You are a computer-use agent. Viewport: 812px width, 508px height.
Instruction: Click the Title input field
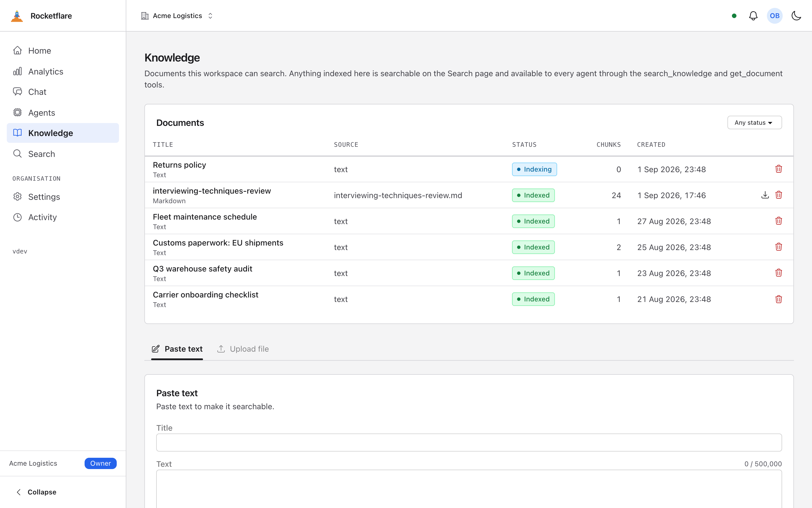[469, 443]
